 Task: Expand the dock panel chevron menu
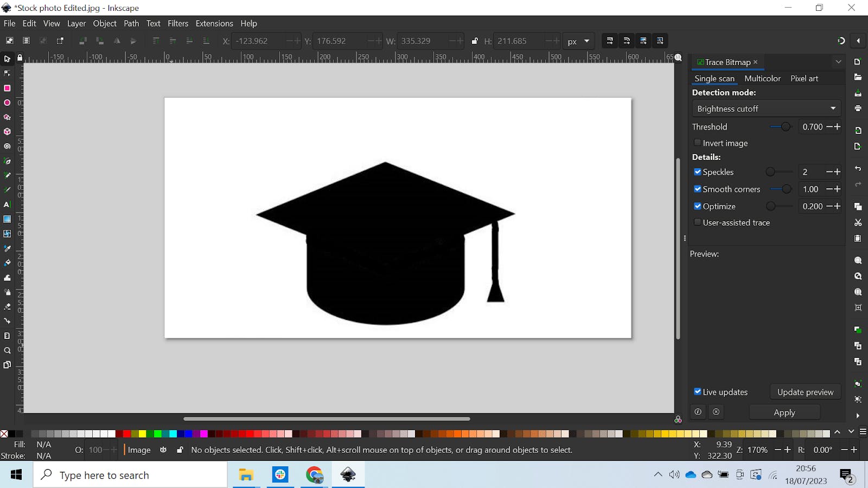click(838, 62)
